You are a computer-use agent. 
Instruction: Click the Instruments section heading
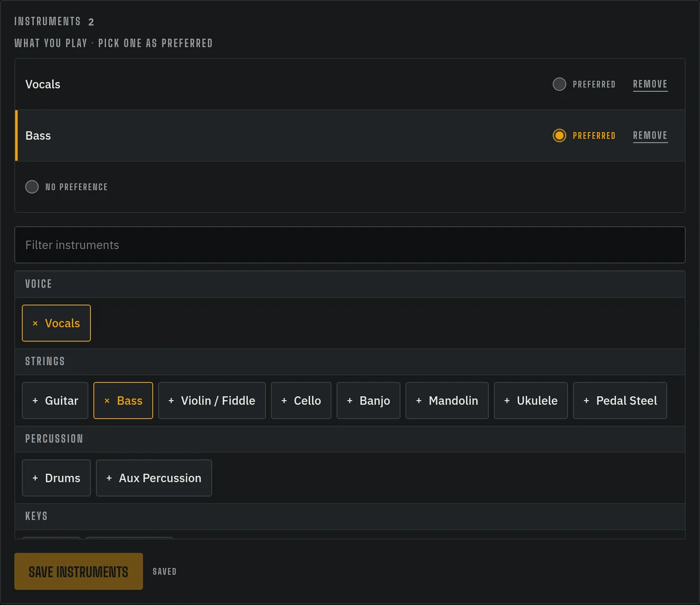coord(47,21)
